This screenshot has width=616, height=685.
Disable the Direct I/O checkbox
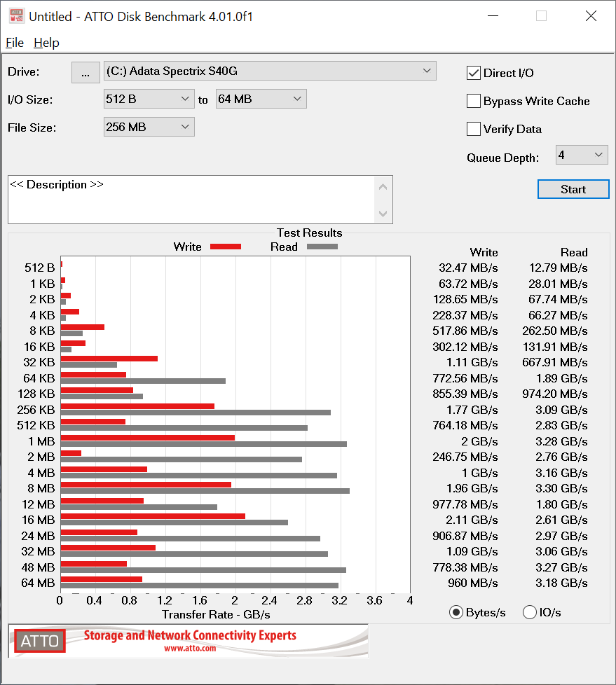[474, 73]
